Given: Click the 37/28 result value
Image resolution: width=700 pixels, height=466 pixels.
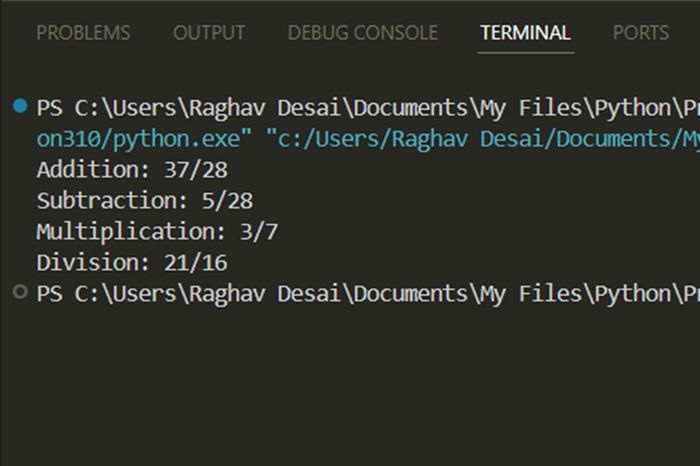Looking at the screenshot, I should [x=196, y=170].
